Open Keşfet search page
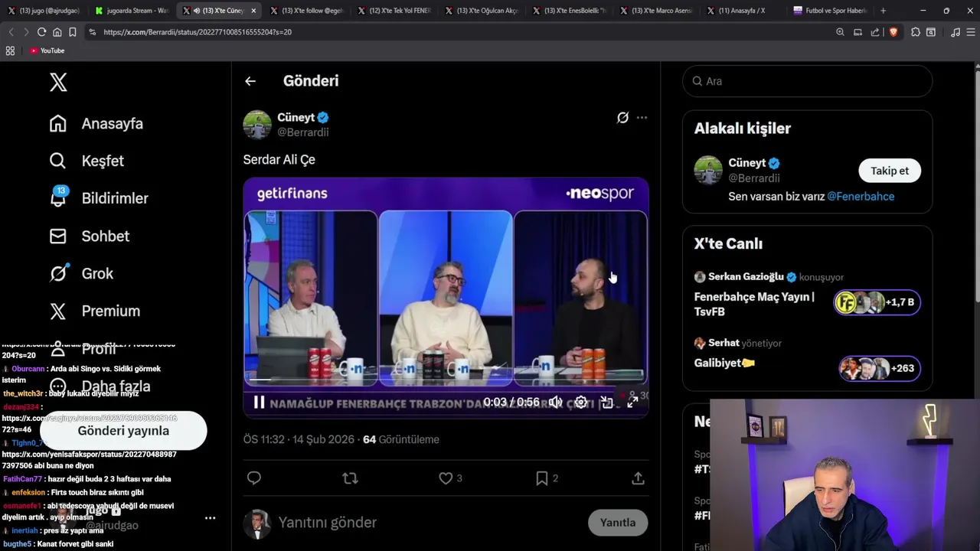Screen dimensions: 980x551 point(87,161)
